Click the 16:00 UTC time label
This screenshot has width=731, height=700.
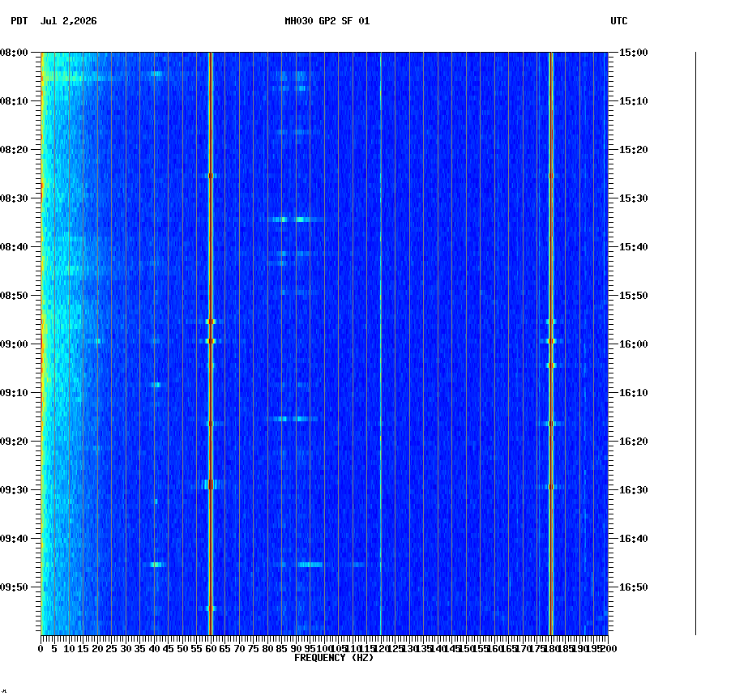coord(634,344)
